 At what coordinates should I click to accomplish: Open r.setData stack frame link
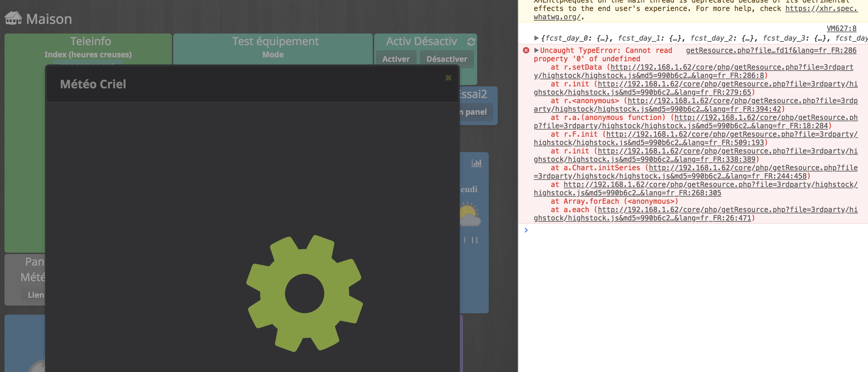pos(693,71)
